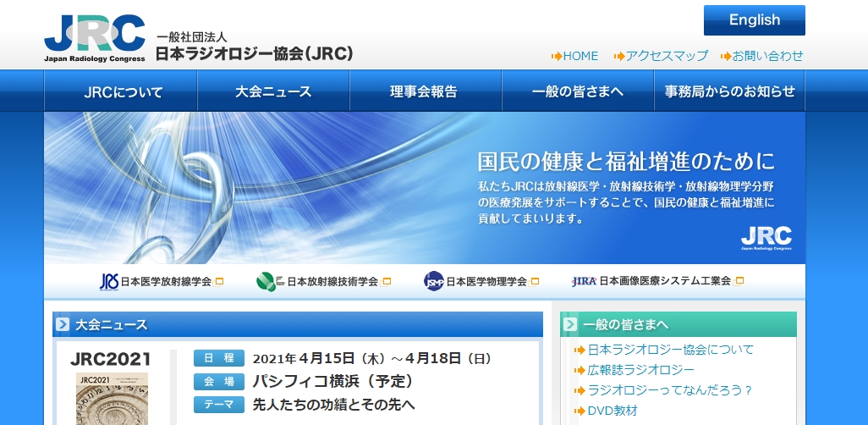Open the アクセスマップ link
This screenshot has width=868, height=425.
coord(667,56)
